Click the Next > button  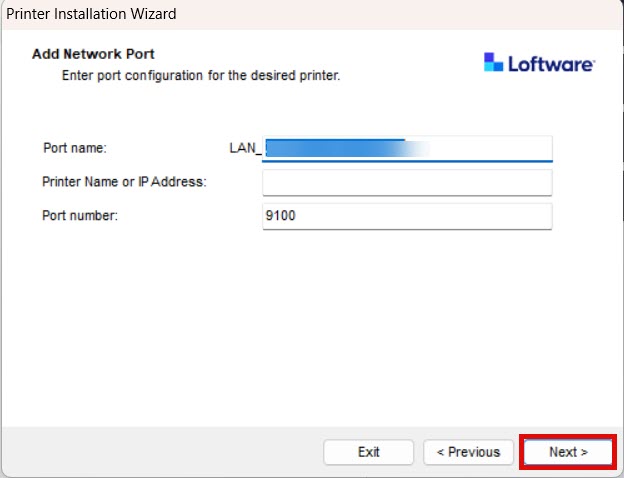[568, 452]
